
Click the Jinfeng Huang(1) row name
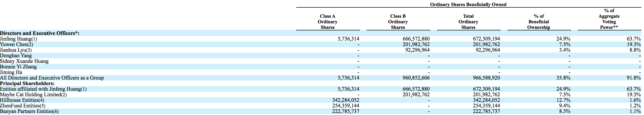(x=18, y=39)
